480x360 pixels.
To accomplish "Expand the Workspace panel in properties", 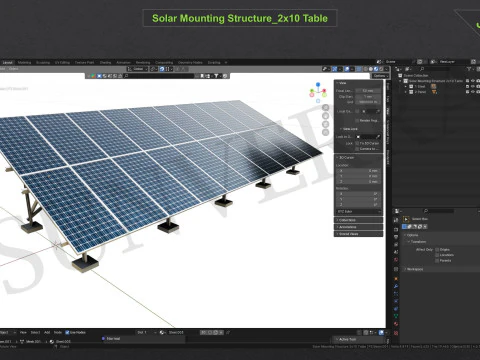I will [x=415, y=269].
